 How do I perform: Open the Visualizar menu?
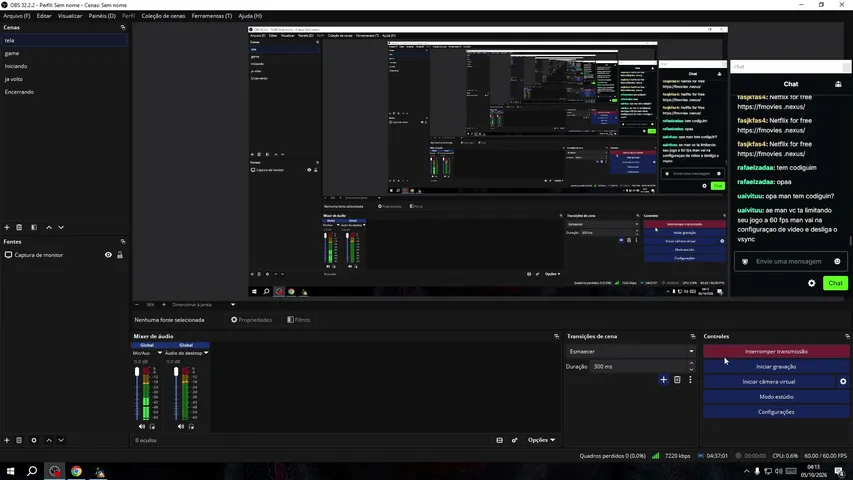click(70, 16)
